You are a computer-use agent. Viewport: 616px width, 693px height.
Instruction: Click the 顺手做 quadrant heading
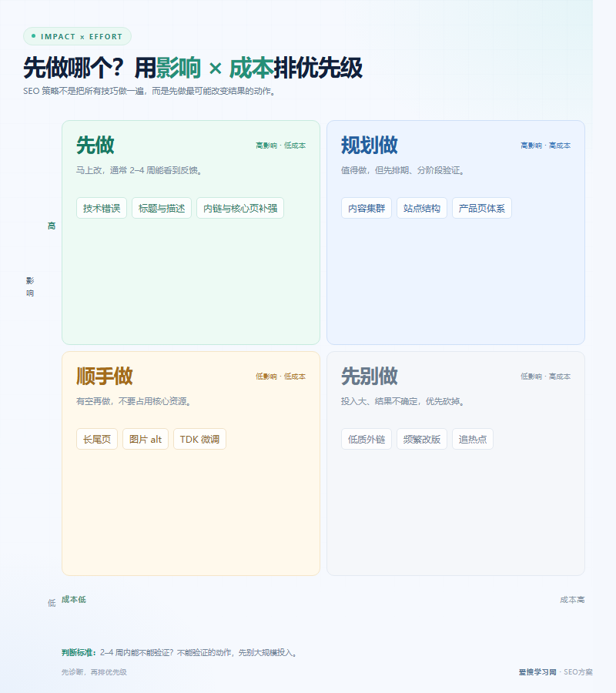(105, 376)
